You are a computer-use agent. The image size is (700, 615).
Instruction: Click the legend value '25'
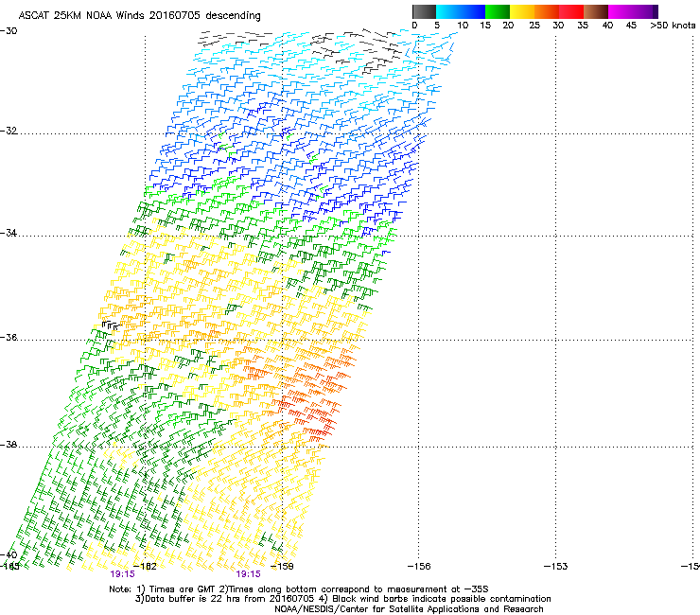coord(534,26)
